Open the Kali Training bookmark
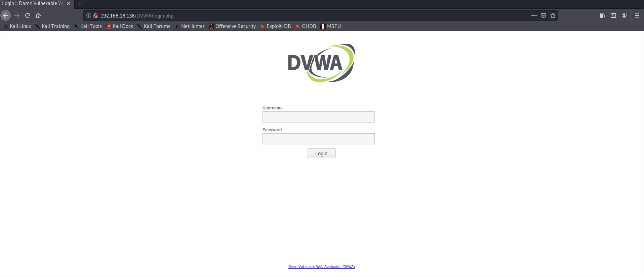The image size is (644, 277). click(52, 26)
